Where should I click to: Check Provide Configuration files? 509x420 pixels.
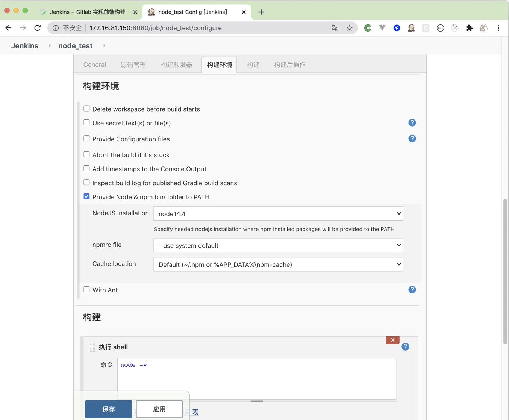86,138
